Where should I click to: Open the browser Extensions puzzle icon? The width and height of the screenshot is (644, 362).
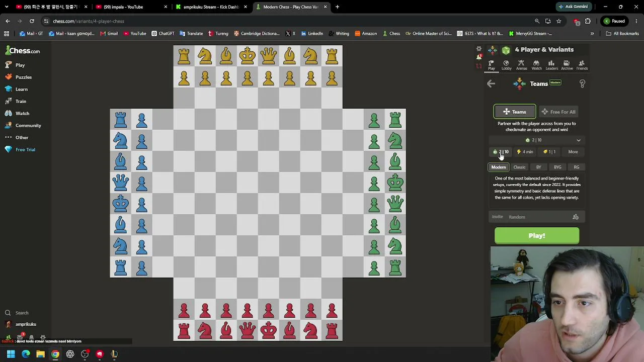point(588,21)
